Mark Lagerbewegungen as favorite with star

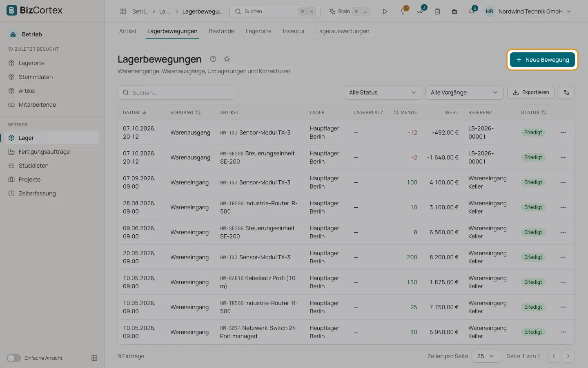227,59
